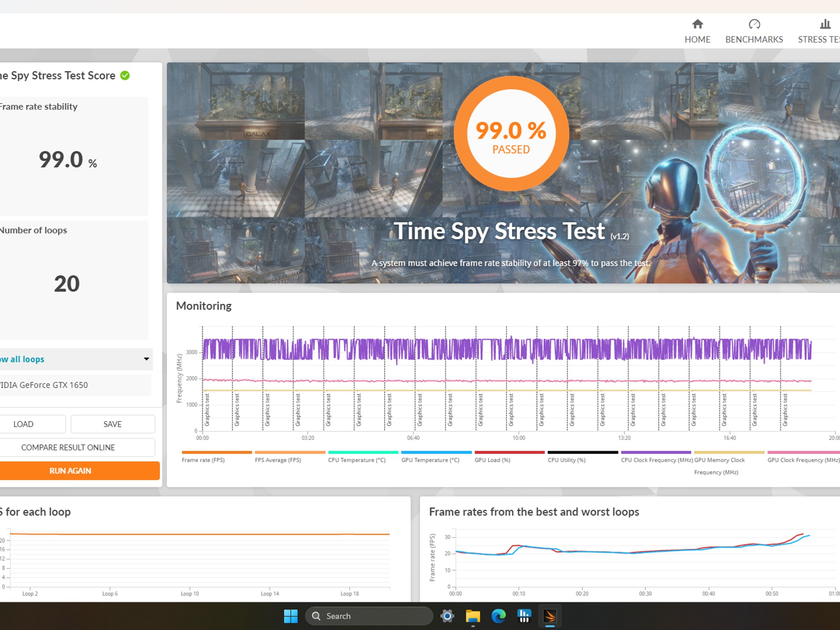Image resolution: width=840 pixels, height=630 pixels.
Task: Expand the show all loops dropdown
Action: point(76,359)
